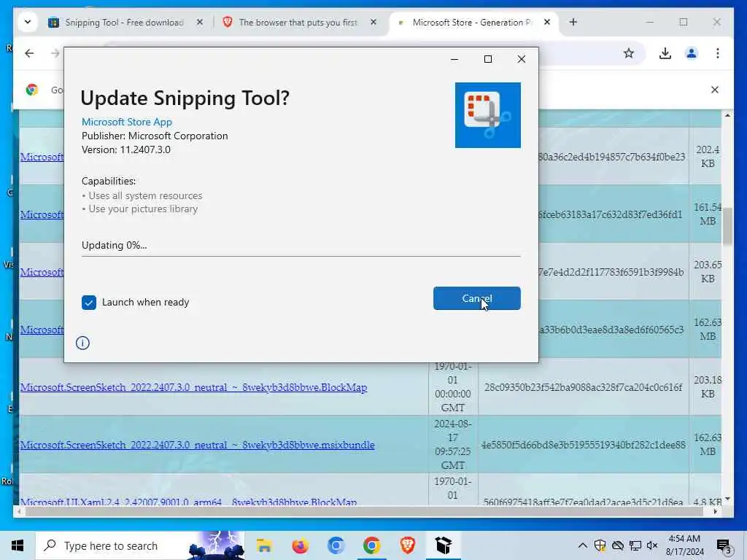Image resolution: width=747 pixels, height=560 pixels.
Task: Select the 2024-08-17 09:57:25 GMT date cell
Action: (452, 444)
